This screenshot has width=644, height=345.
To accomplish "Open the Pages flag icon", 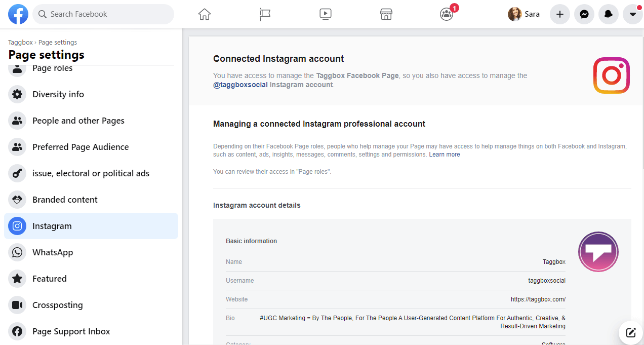I will pyautogui.click(x=265, y=14).
